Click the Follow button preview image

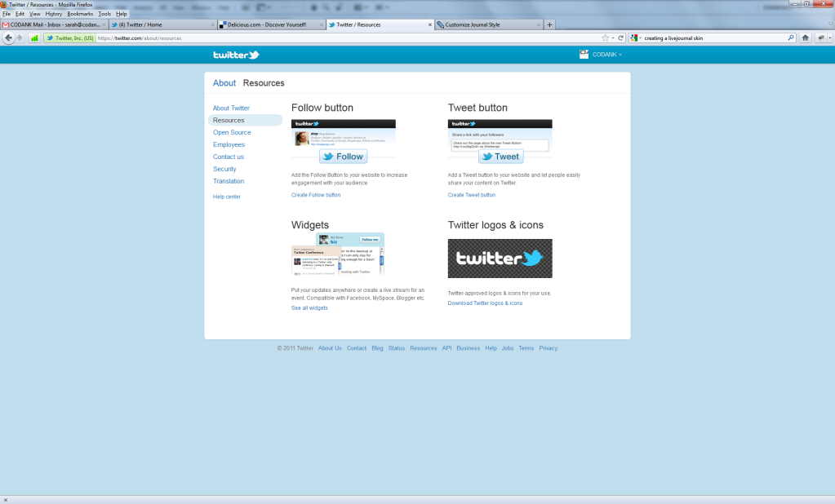(x=344, y=142)
